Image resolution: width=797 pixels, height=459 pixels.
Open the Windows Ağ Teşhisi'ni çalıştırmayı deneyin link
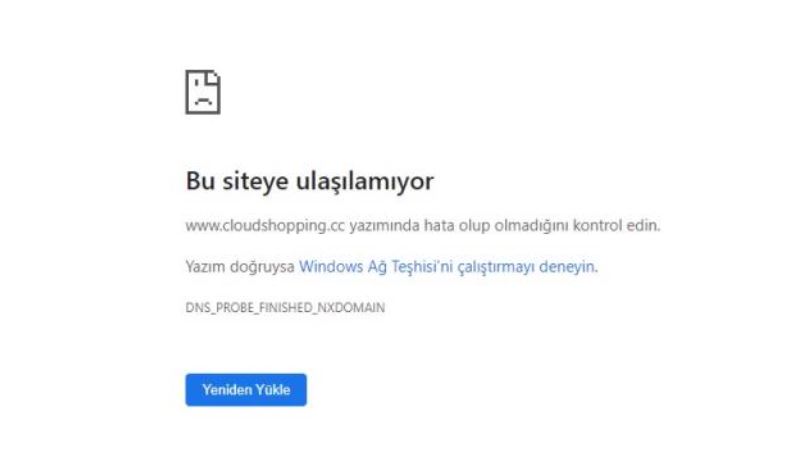(448, 266)
